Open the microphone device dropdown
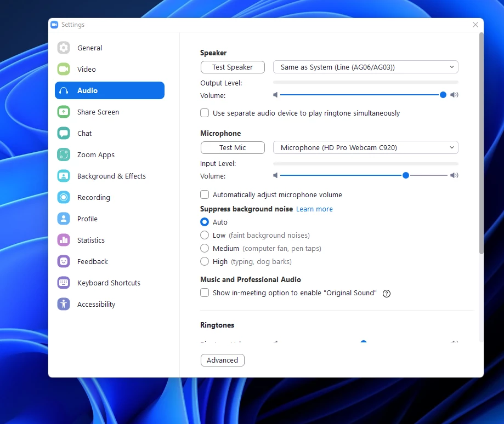Viewport: 504px width, 424px height. click(x=365, y=148)
